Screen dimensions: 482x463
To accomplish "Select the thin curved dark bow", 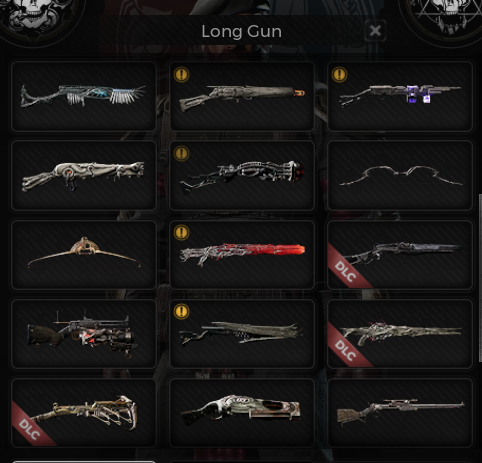I will (x=400, y=175).
